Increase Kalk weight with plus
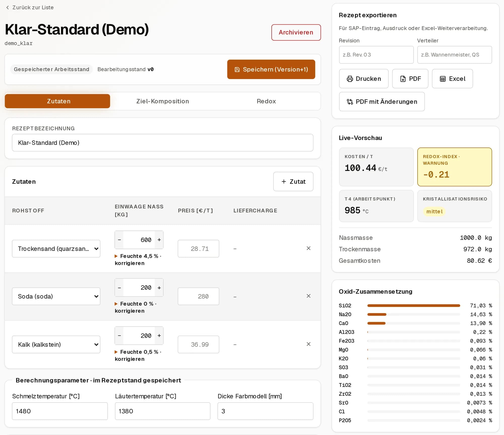Screen dimensions: 504x435 tap(159, 336)
